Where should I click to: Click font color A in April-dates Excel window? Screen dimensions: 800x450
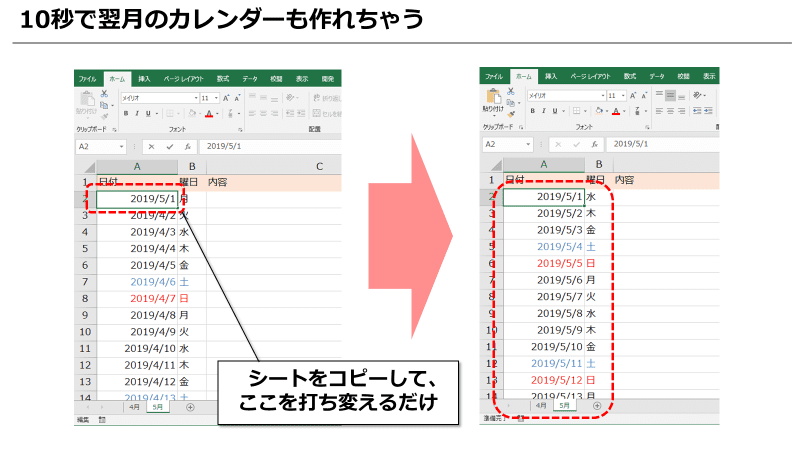pyautogui.click(x=209, y=113)
